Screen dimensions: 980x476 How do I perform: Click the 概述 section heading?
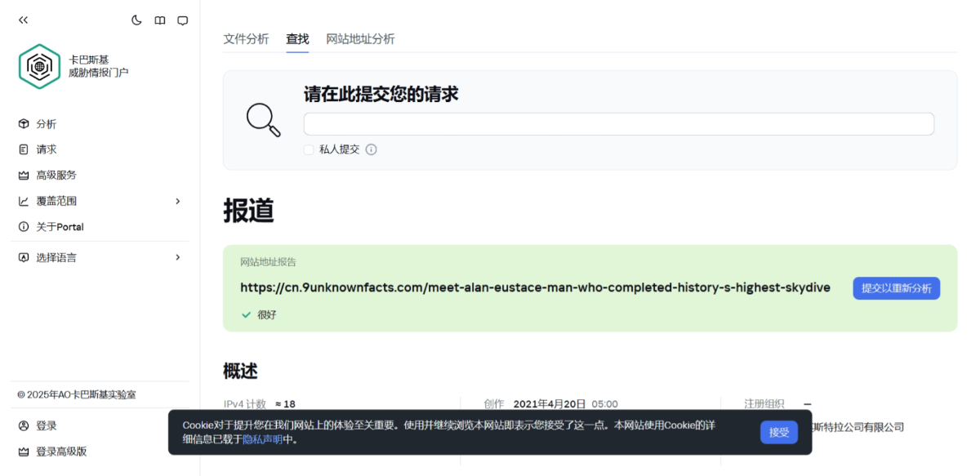240,371
